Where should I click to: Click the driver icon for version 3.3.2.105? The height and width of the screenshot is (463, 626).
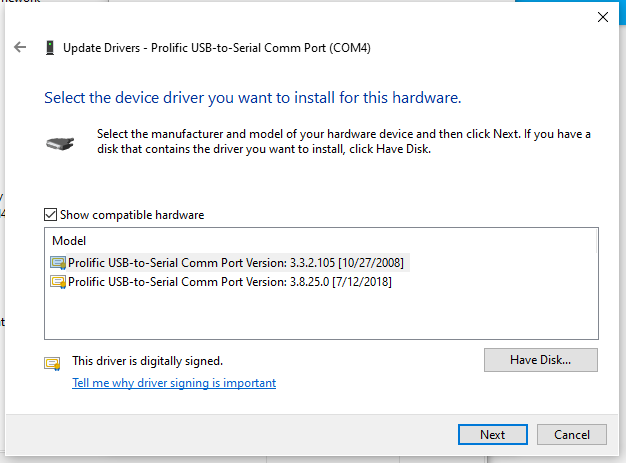pos(58,263)
